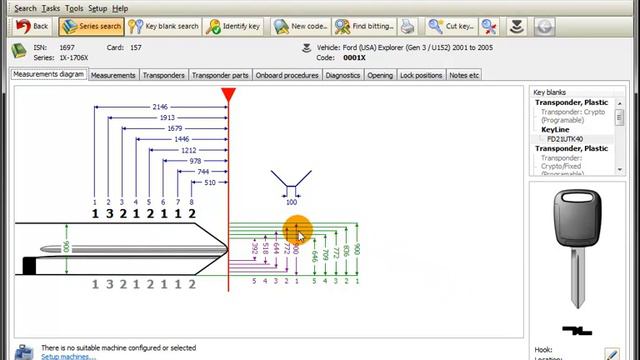This screenshot has height=360, width=640.
Task: Select the first Transponder, Plastic heading
Action: click(571, 102)
